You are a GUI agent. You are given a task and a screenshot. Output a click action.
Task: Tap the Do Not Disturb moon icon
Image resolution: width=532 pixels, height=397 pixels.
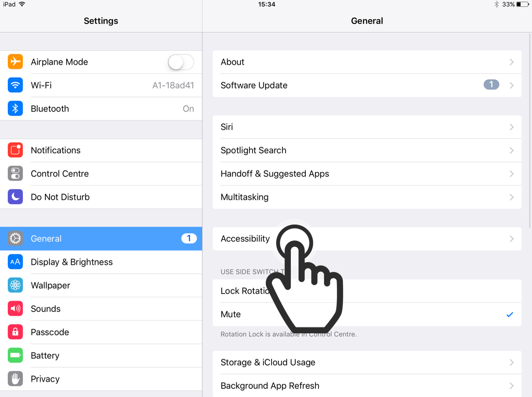(15, 197)
